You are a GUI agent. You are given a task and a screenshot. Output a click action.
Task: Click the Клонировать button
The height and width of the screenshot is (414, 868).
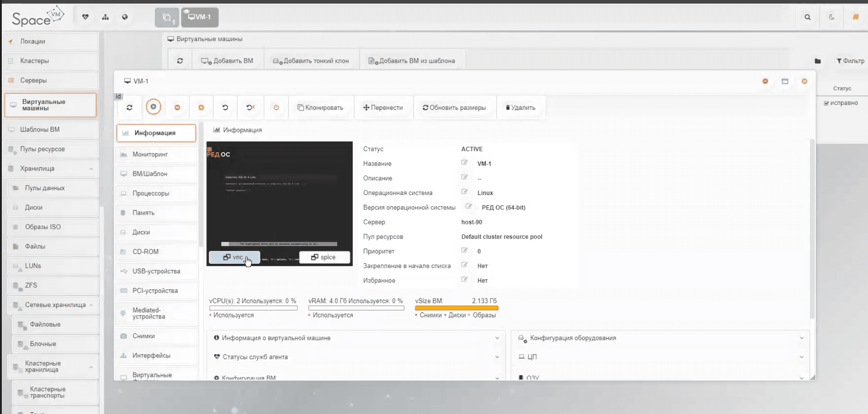[x=321, y=107]
